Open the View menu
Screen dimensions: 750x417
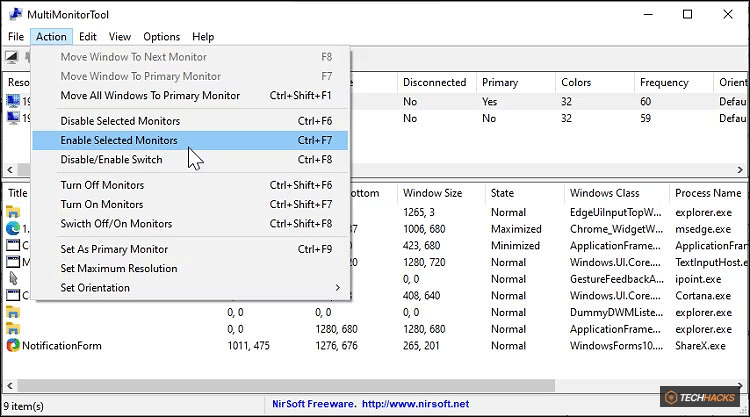pos(120,37)
